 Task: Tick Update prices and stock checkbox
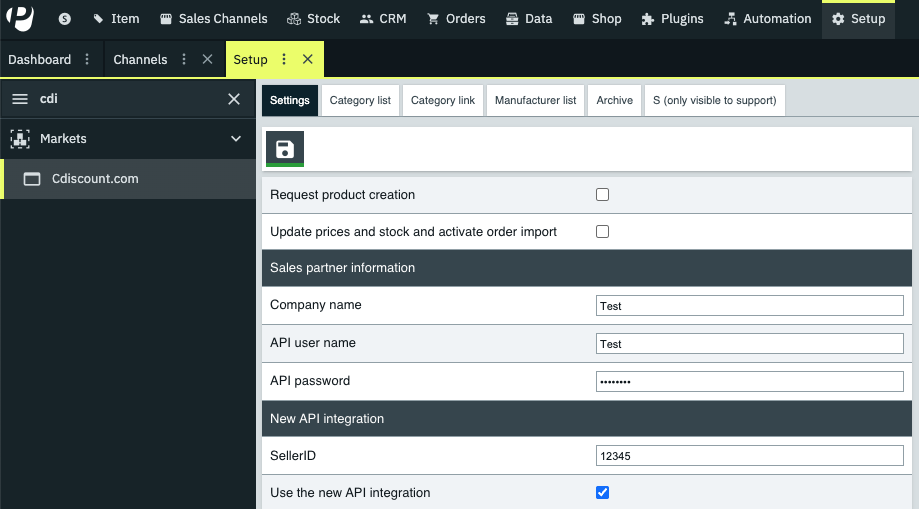602,232
